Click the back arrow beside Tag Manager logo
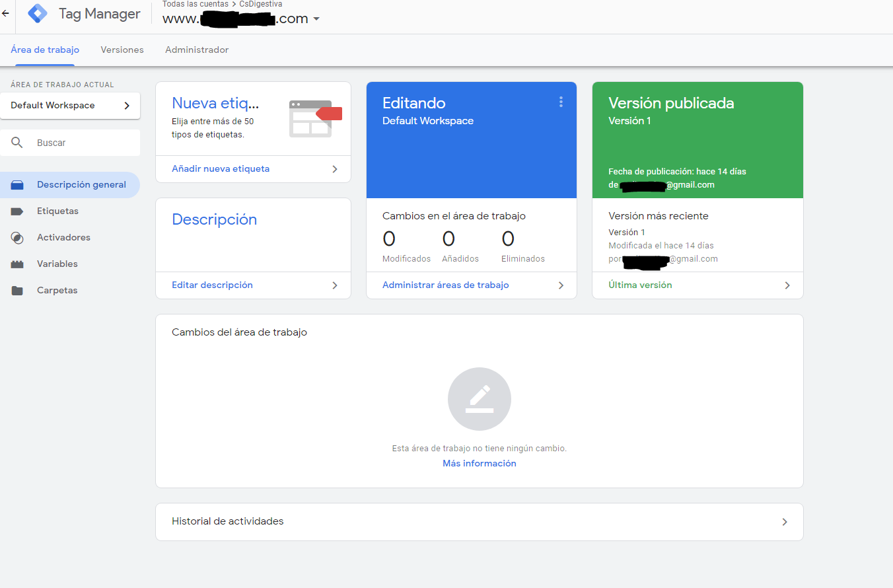The image size is (893, 588). coord(5,13)
